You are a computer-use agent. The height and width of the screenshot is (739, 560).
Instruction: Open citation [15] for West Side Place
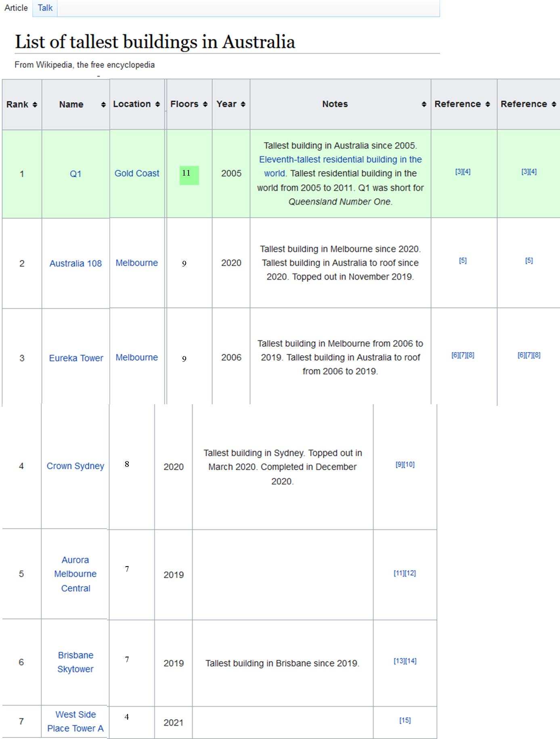click(x=405, y=720)
